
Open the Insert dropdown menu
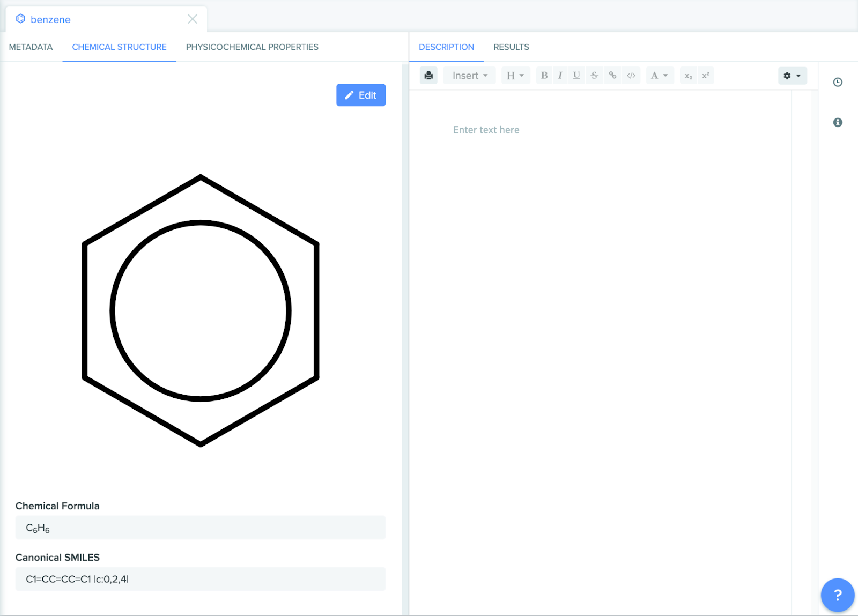(x=470, y=76)
